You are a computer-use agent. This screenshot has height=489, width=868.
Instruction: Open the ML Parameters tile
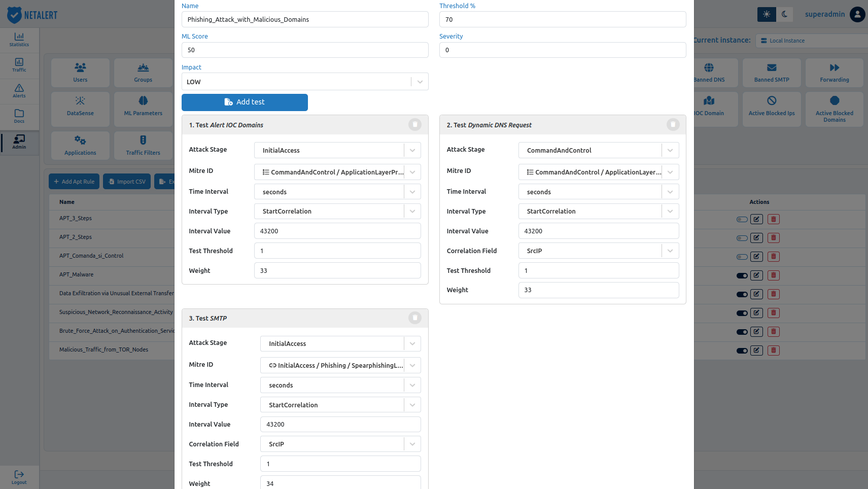tap(143, 109)
